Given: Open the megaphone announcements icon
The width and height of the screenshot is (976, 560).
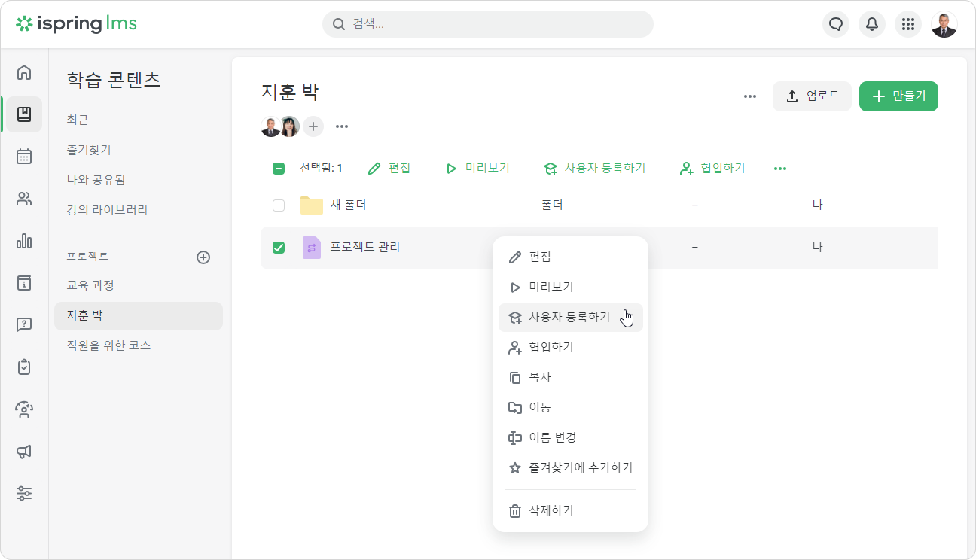Looking at the screenshot, I should [x=24, y=451].
